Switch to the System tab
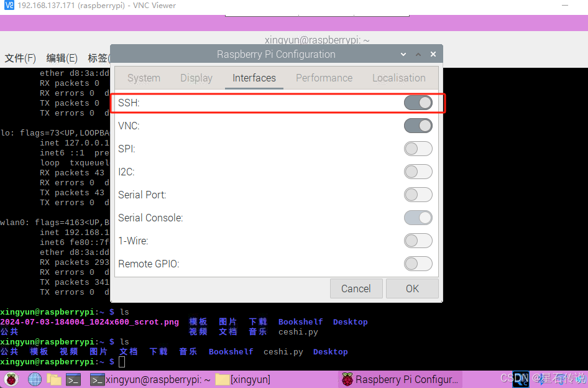 [144, 78]
